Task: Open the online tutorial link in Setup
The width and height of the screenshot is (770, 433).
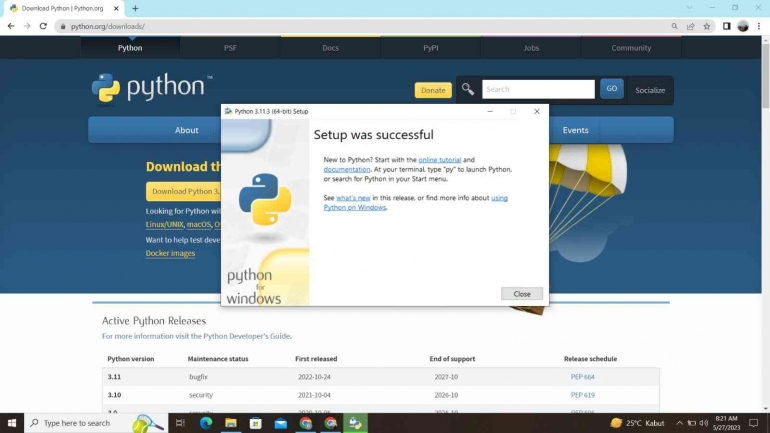Action: [440, 160]
